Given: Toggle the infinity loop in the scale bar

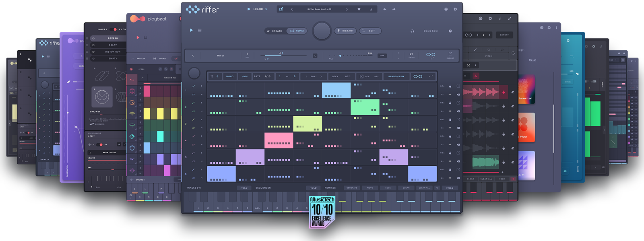Looking at the screenshot, I should [x=431, y=55].
